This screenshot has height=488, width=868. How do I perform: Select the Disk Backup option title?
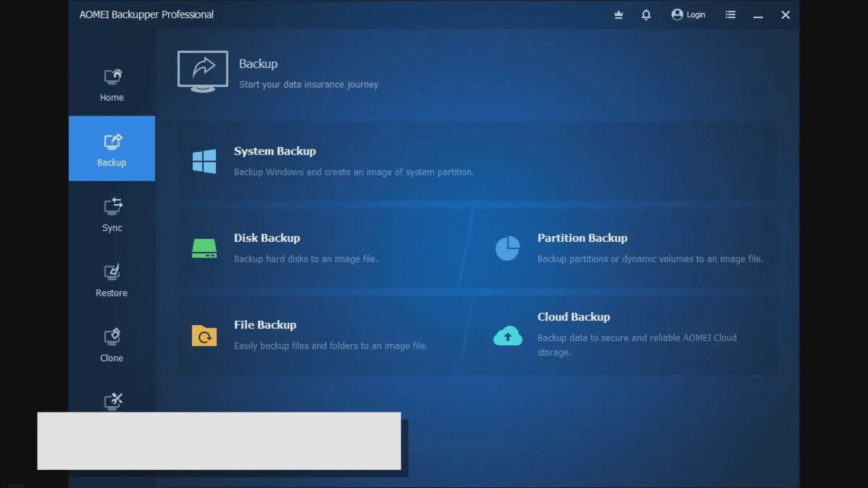pyautogui.click(x=267, y=238)
